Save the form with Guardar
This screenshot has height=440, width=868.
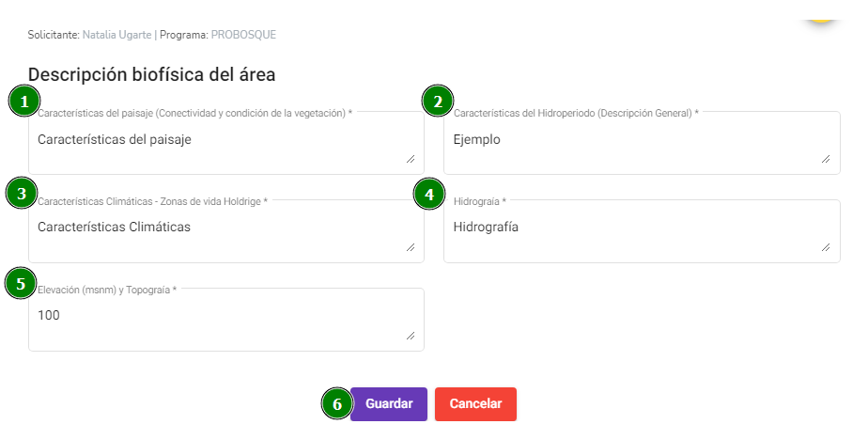pyautogui.click(x=389, y=404)
